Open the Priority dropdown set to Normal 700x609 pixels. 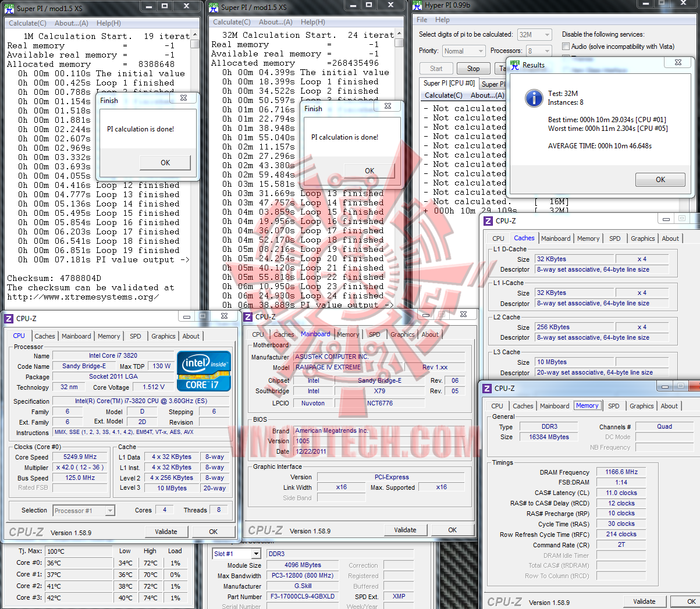[x=480, y=51]
